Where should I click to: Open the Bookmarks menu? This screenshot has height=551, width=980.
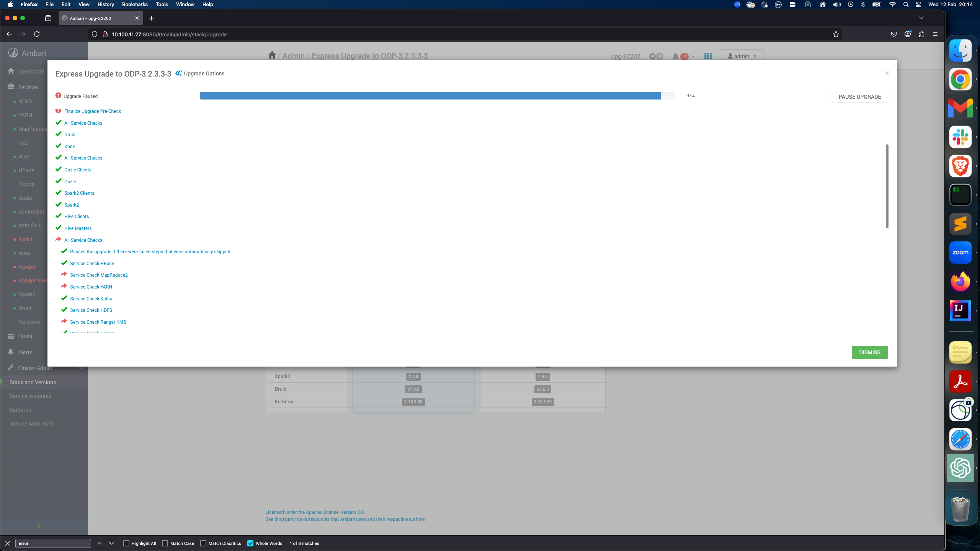(134, 4)
